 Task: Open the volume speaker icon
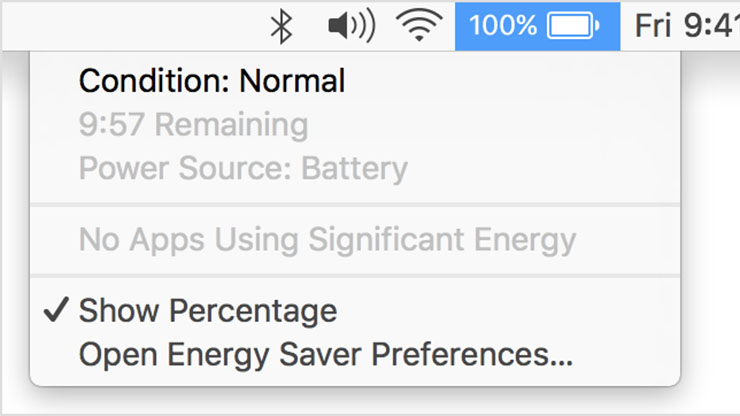pos(351,26)
